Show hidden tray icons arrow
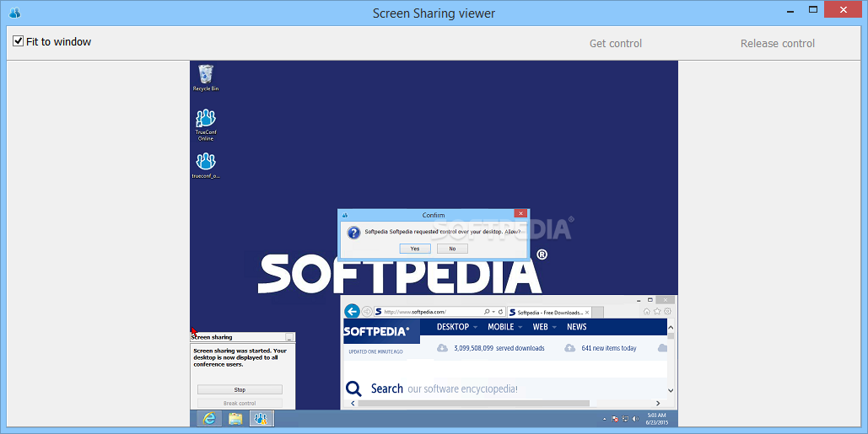 click(605, 420)
